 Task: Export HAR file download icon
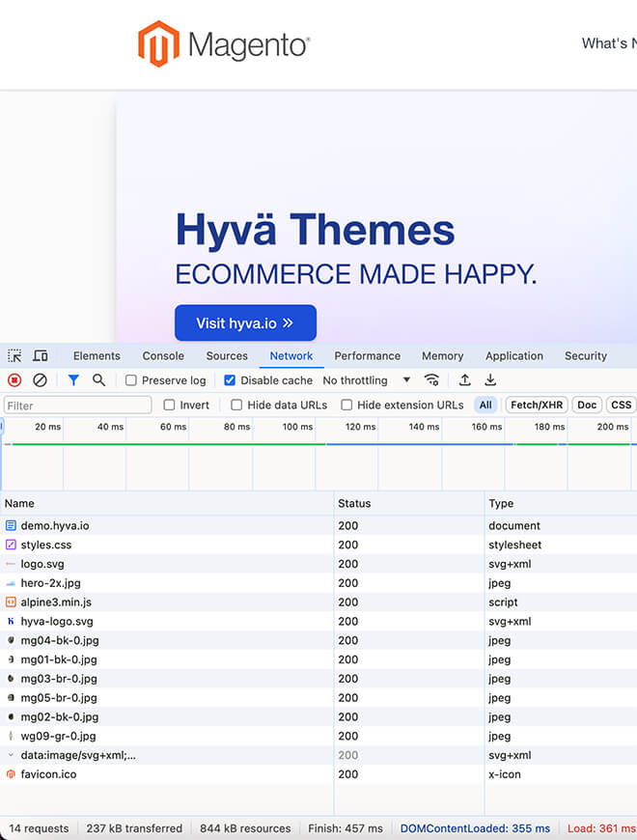(x=489, y=380)
